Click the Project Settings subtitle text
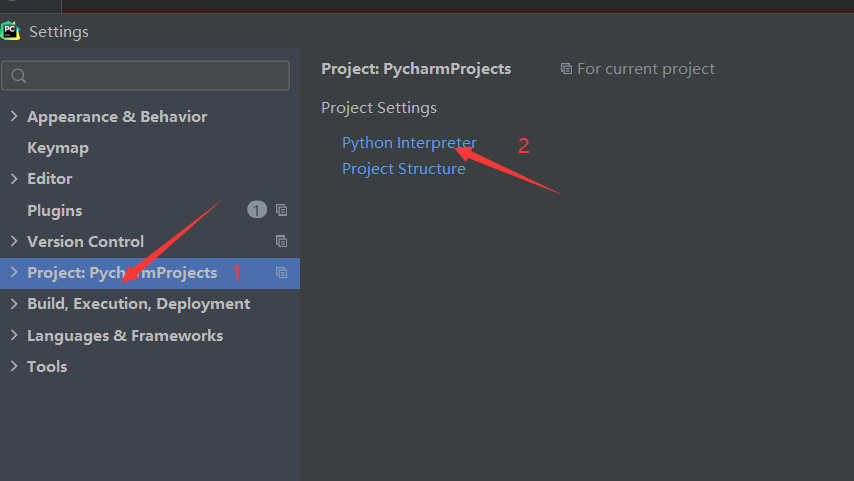Viewport: 854px width, 481px height. coord(379,108)
